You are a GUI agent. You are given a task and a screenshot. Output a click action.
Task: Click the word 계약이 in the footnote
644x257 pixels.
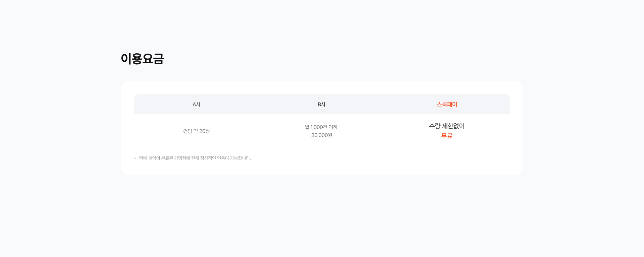click(x=154, y=158)
